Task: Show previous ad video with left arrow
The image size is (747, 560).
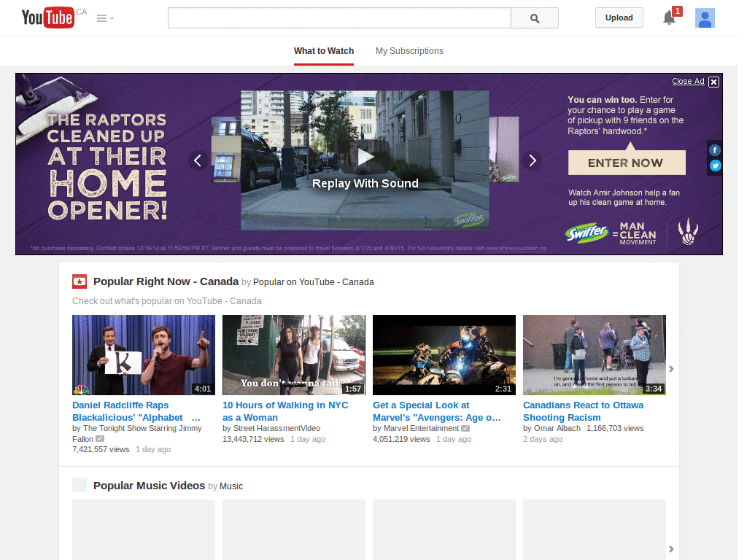Action: point(198,160)
